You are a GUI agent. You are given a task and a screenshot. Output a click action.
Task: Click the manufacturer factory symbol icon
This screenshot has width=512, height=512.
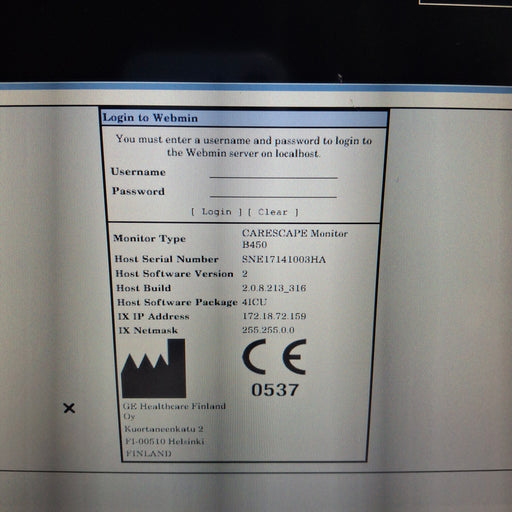pyautogui.click(x=154, y=368)
